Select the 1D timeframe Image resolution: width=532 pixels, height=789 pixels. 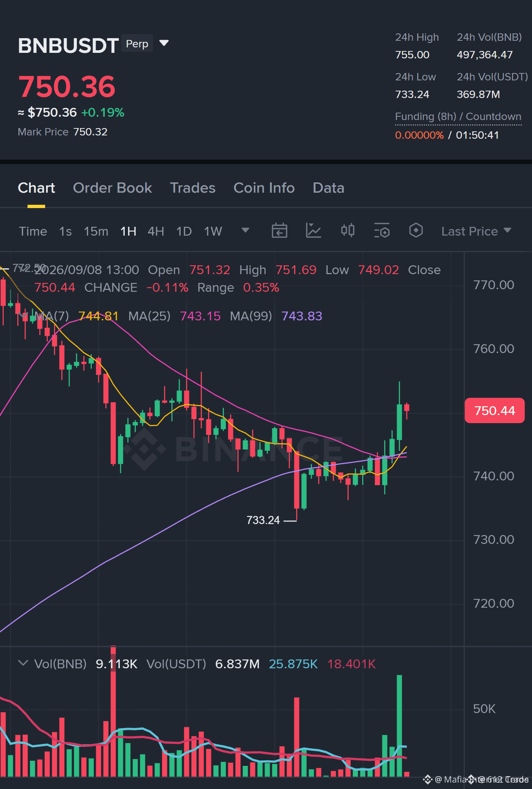pos(184,231)
